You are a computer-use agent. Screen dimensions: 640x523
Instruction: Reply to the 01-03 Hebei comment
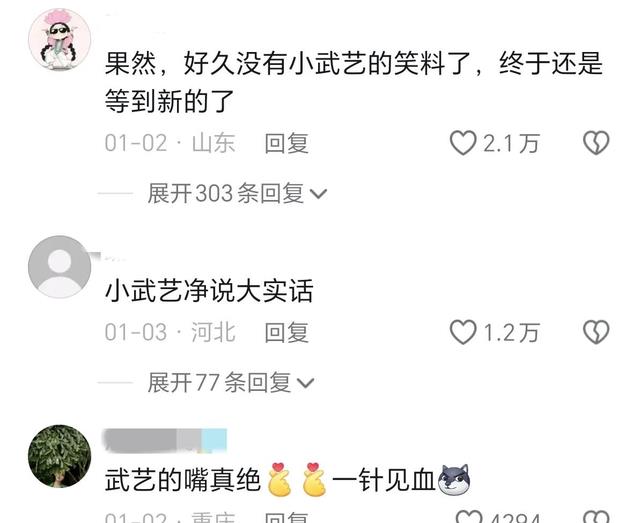286,332
